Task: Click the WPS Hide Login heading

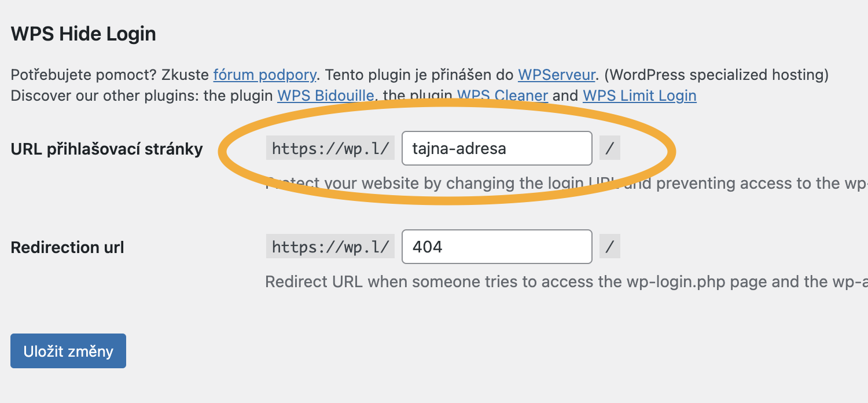Action: coord(83,34)
